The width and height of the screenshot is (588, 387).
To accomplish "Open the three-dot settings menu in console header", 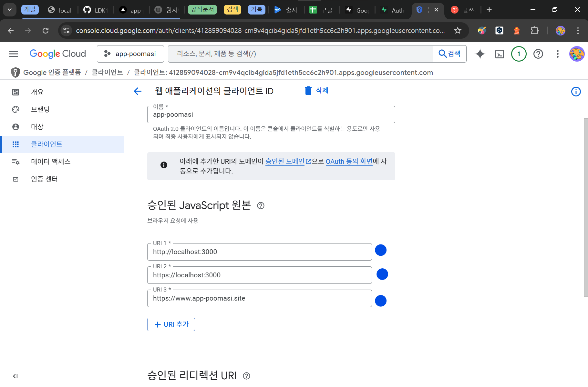I will [x=558, y=54].
